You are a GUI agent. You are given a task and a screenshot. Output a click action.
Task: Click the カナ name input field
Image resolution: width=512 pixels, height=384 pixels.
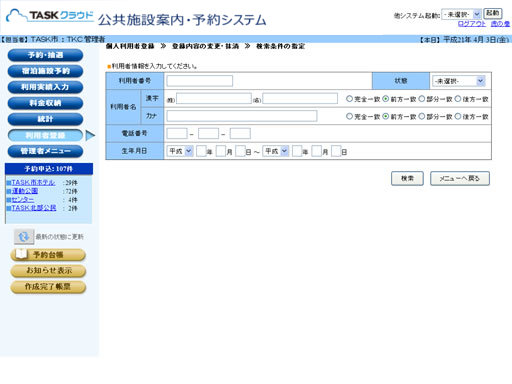click(242, 116)
